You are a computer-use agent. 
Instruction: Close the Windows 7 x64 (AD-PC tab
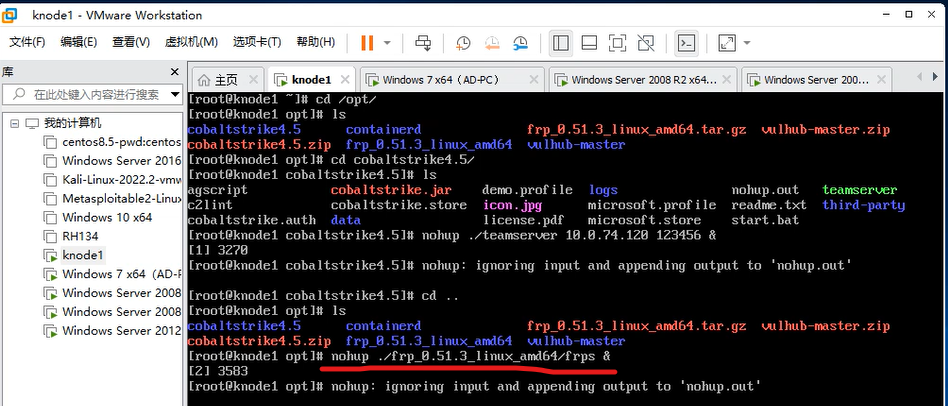pos(533,80)
